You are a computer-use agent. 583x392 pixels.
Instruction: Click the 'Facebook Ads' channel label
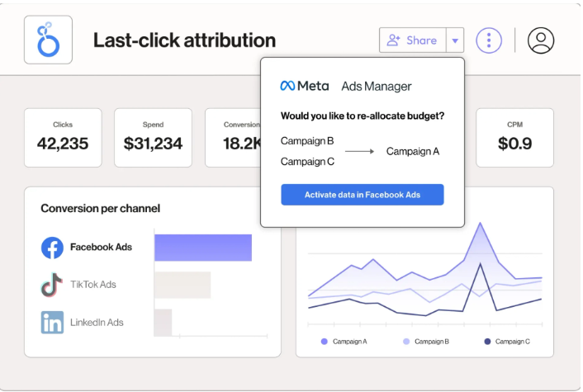(101, 247)
